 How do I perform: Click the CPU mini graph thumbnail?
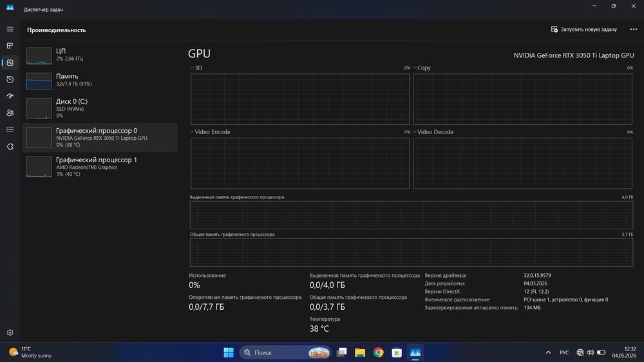39,56
